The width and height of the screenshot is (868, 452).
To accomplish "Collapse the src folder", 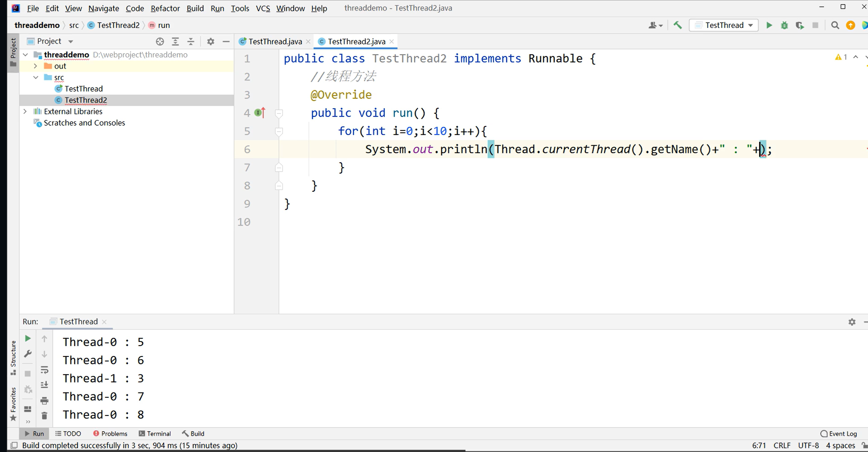I will [x=35, y=77].
